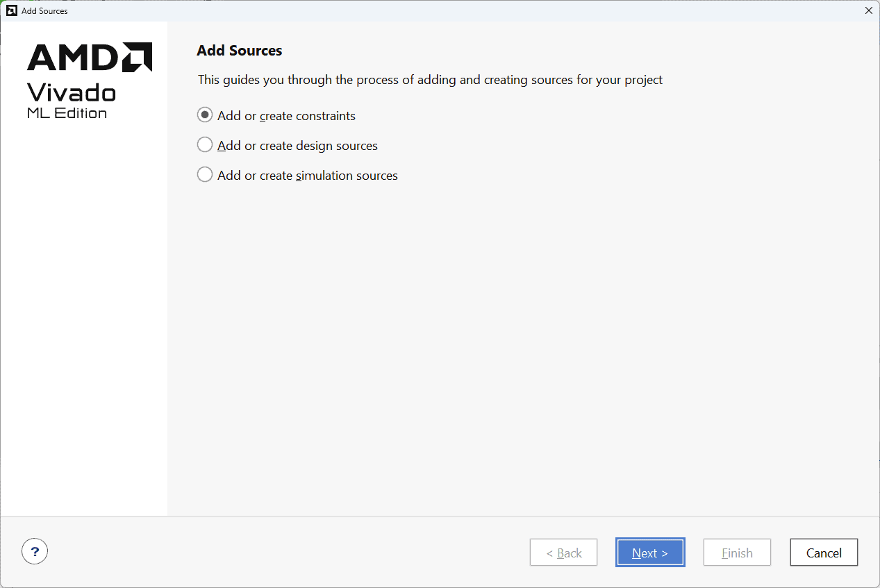This screenshot has width=880, height=588.
Task: Click the AMD wordmark in the sidebar
Action: point(73,58)
